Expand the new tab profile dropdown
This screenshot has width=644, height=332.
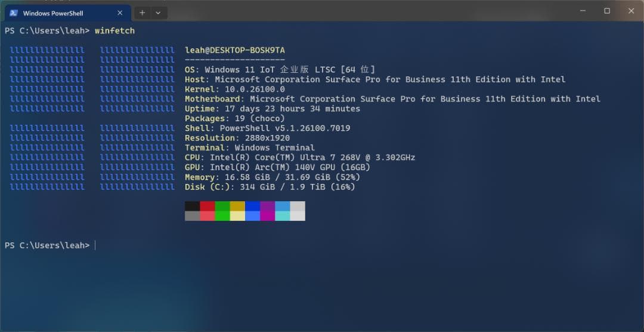point(158,13)
